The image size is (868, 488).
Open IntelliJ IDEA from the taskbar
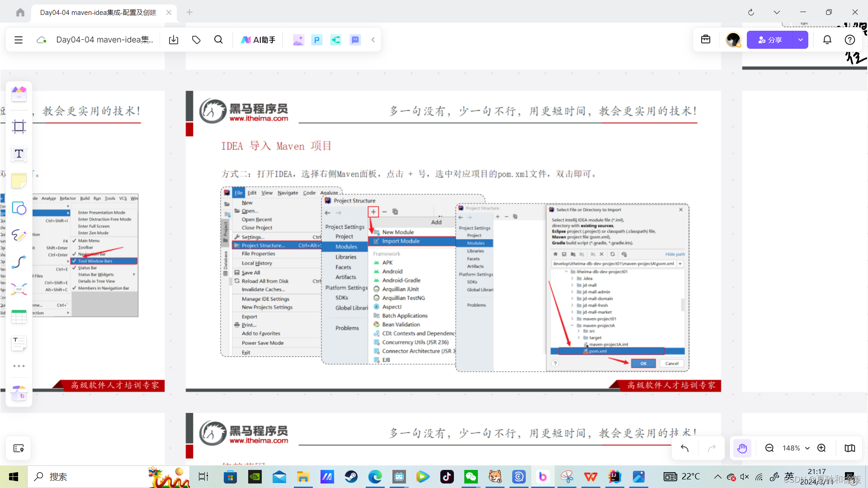[x=615, y=477]
